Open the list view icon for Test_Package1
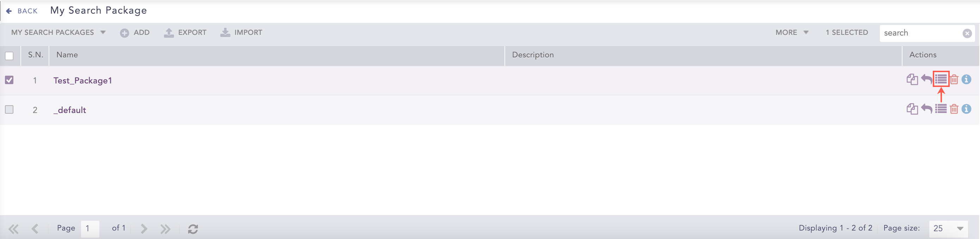Image resolution: width=980 pixels, height=239 pixels. click(x=941, y=80)
